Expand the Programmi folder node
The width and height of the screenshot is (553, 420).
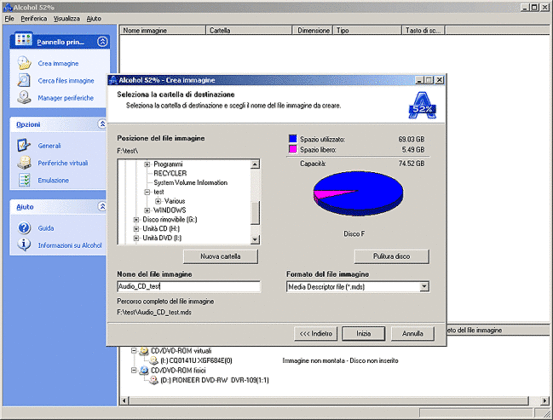(147, 164)
